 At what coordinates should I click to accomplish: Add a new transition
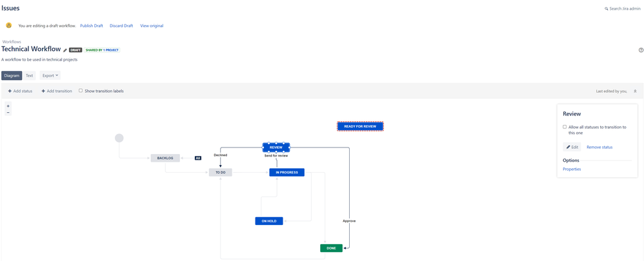tap(57, 91)
